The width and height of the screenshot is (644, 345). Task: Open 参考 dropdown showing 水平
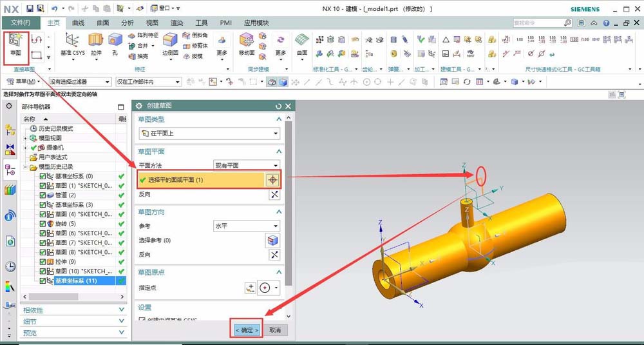(x=247, y=226)
